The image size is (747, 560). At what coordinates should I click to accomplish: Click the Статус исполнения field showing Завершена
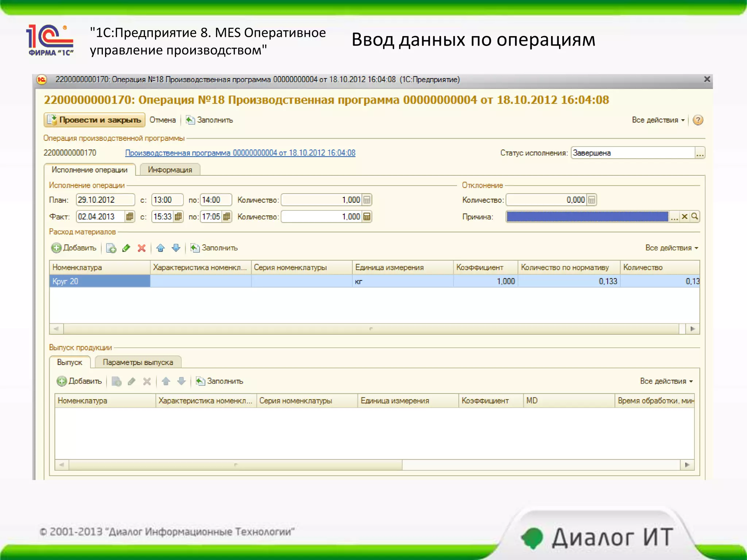pyautogui.click(x=633, y=153)
